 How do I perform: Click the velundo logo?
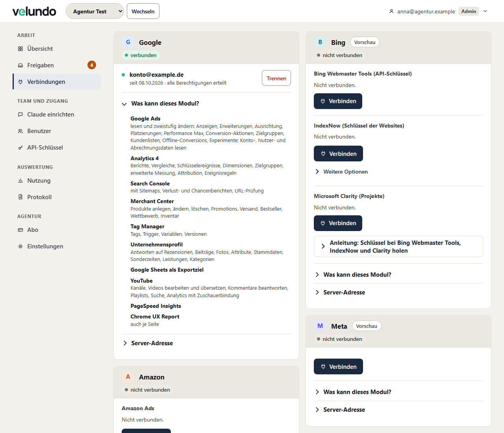pyautogui.click(x=34, y=11)
